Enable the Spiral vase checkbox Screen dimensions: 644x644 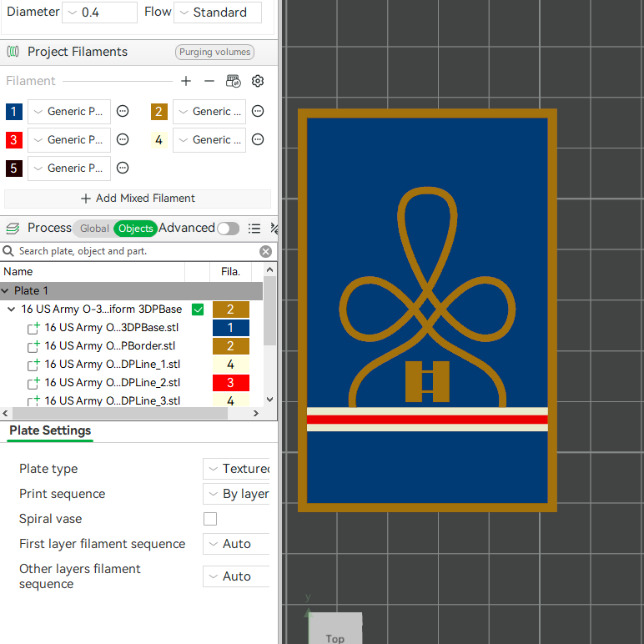(x=210, y=519)
